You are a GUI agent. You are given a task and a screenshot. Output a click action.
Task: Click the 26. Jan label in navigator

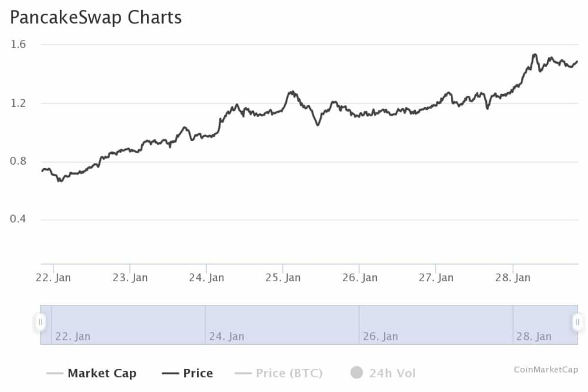380,336
